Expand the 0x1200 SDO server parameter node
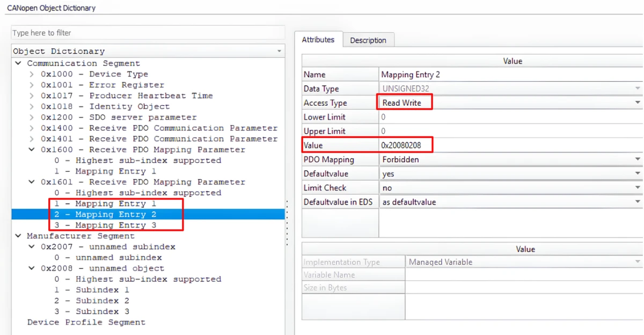644x335 pixels. tap(32, 117)
